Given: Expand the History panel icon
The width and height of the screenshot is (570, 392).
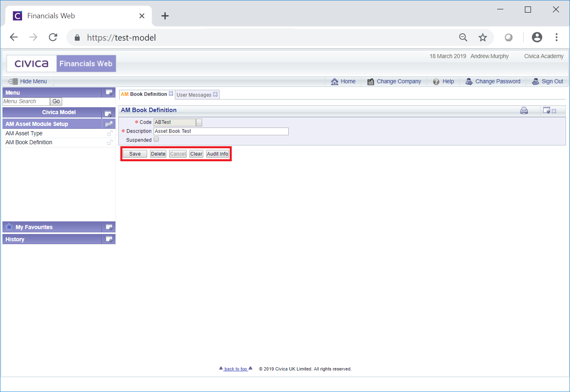Looking at the screenshot, I should coord(109,239).
